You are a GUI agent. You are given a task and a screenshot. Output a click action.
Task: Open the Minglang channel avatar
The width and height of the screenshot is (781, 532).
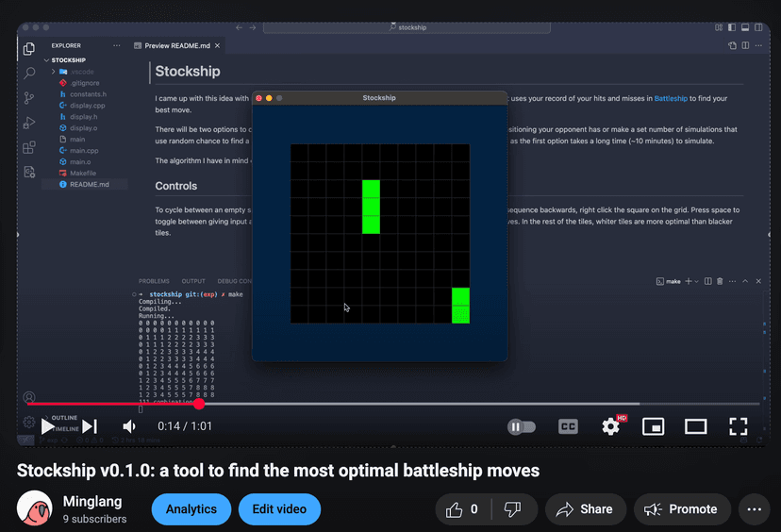34,509
